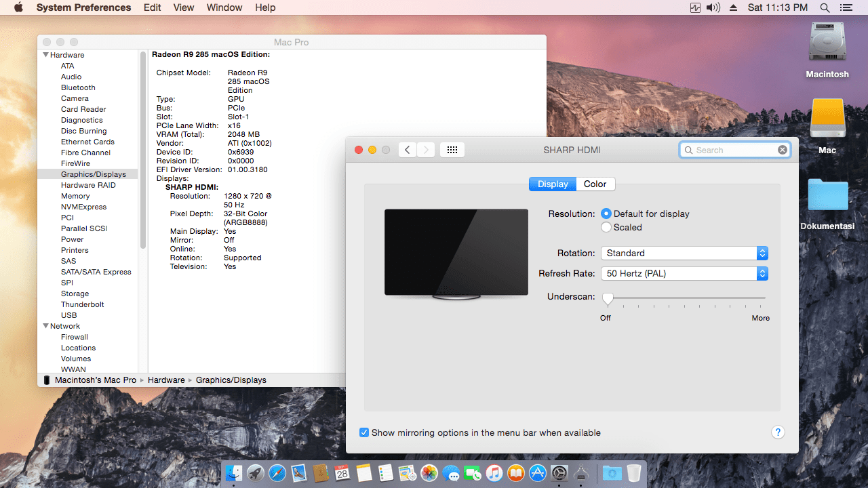The height and width of the screenshot is (488, 868).
Task: Launch Safari from the Dock
Action: pyautogui.click(x=277, y=473)
